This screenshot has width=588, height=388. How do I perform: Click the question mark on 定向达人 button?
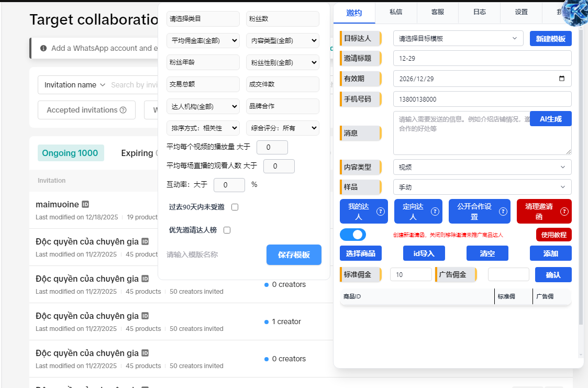coord(435,212)
